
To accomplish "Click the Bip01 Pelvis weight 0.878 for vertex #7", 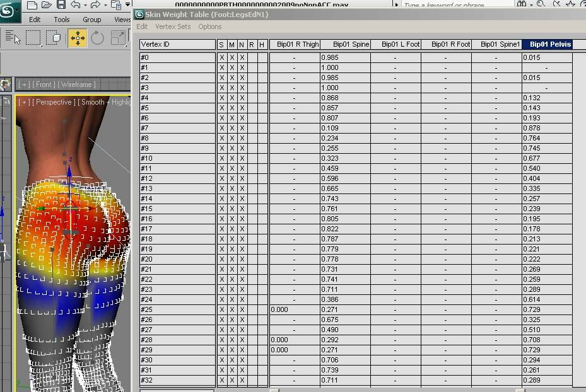I will tap(547, 128).
